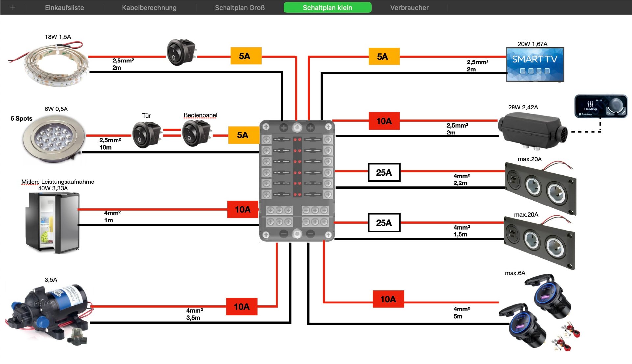Select the '20W 1,67A' TV label
Screen dimensions: 632x364
click(533, 44)
